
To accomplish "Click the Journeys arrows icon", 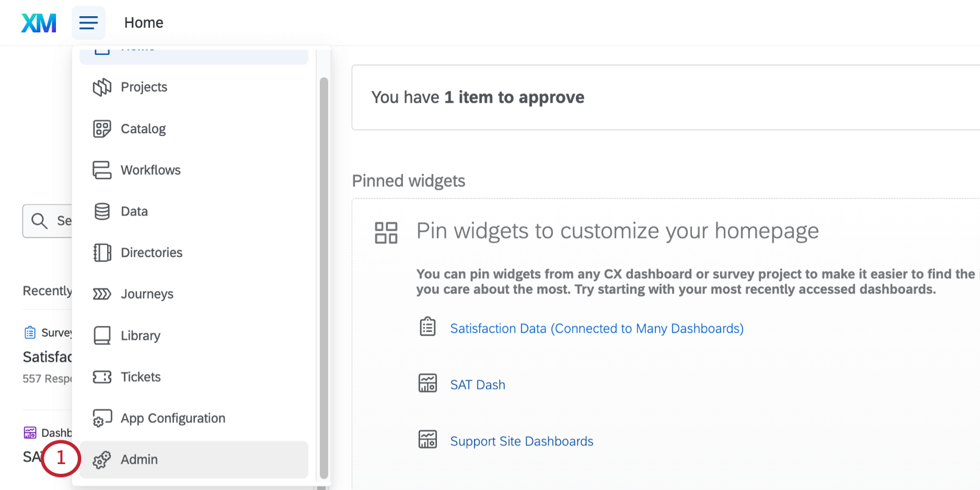I will pyautogui.click(x=102, y=294).
